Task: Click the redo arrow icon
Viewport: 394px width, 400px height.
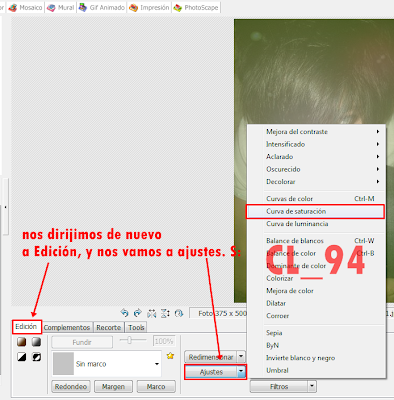Action: tap(138, 313)
